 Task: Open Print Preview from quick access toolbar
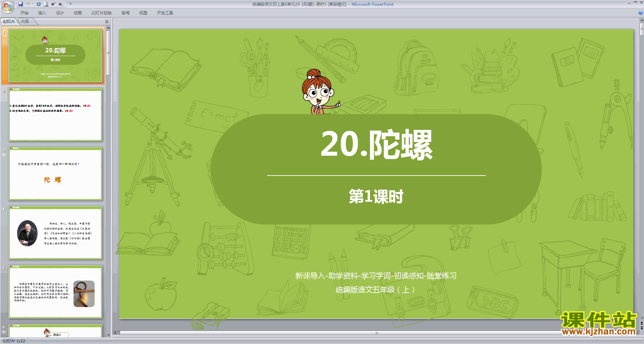[x=46, y=4]
